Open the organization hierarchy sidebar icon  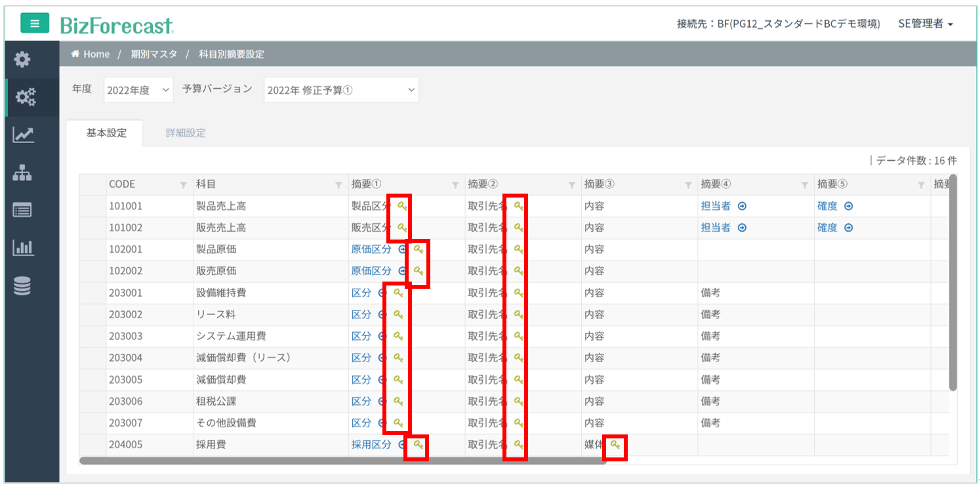23,173
